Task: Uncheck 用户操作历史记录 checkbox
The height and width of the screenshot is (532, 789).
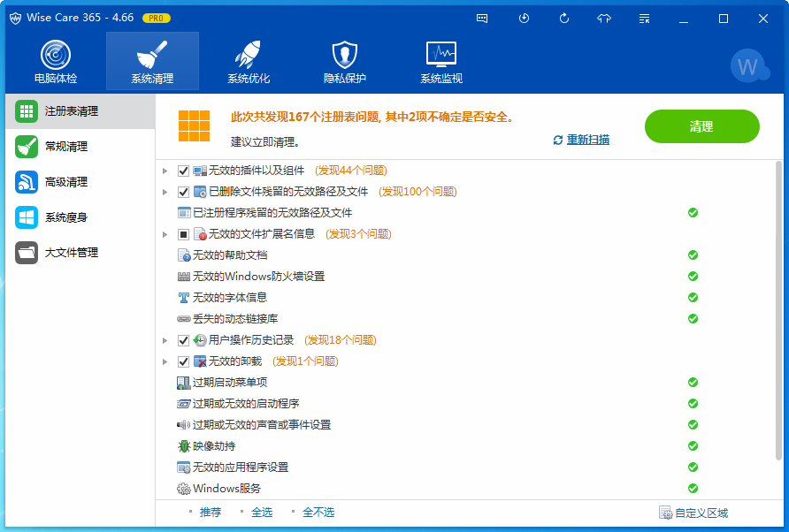Action: click(184, 340)
